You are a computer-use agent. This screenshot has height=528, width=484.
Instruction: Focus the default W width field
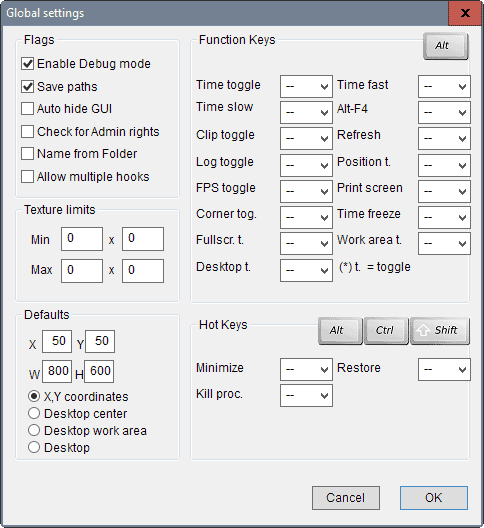coord(57,371)
